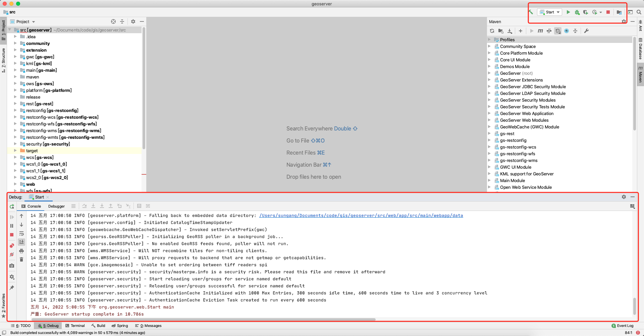Click the thread dump camera icon
This screenshot has height=336, width=644.
point(12,266)
